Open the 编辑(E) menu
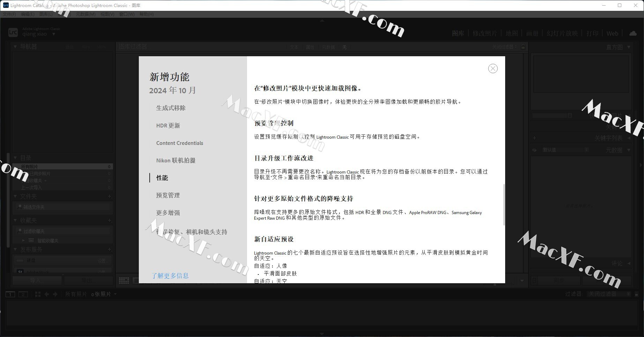The width and height of the screenshot is (644, 337). coord(28,14)
